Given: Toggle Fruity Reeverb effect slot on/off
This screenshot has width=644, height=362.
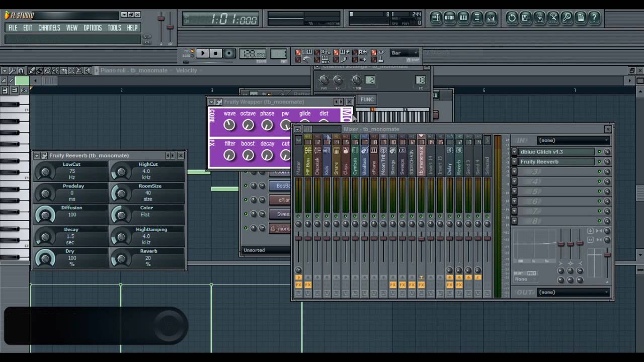Looking at the screenshot, I should 599,162.
